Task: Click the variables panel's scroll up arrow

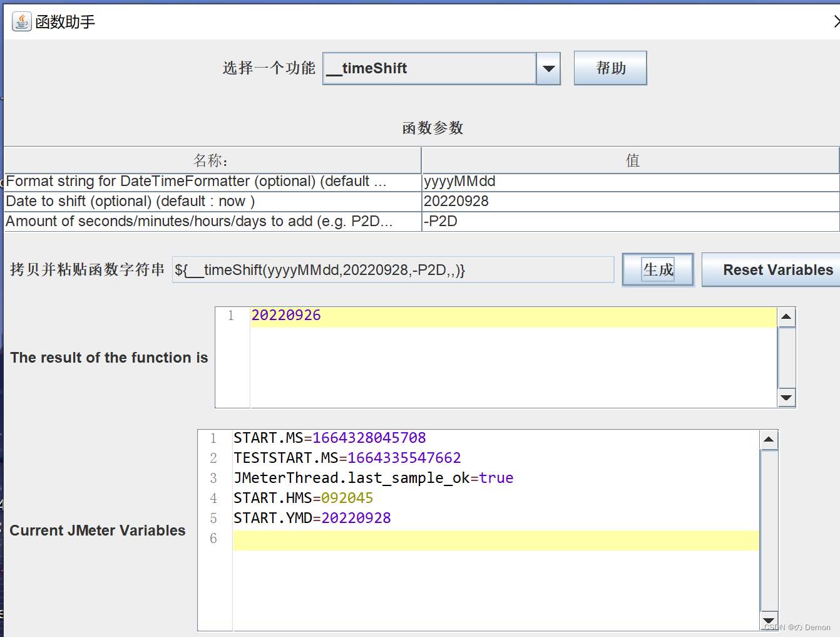Action: click(769, 440)
